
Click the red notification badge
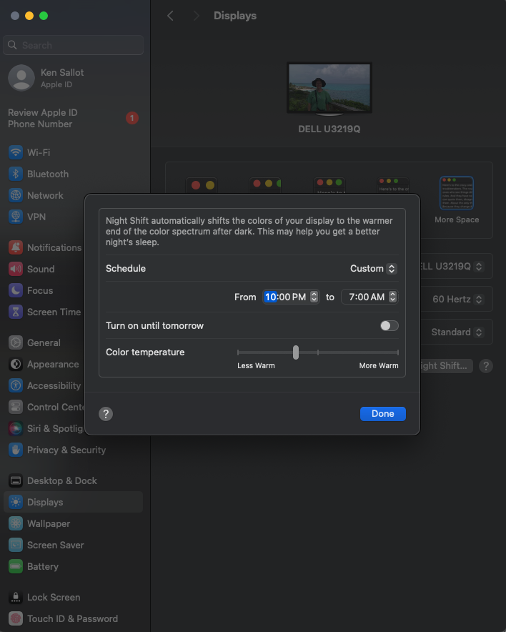click(x=132, y=118)
